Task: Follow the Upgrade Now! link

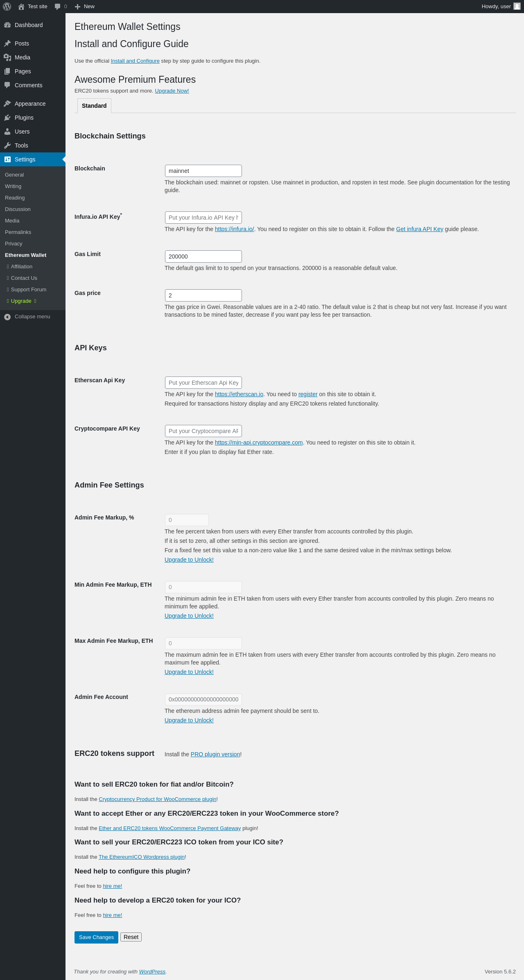Action: (172, 91)
